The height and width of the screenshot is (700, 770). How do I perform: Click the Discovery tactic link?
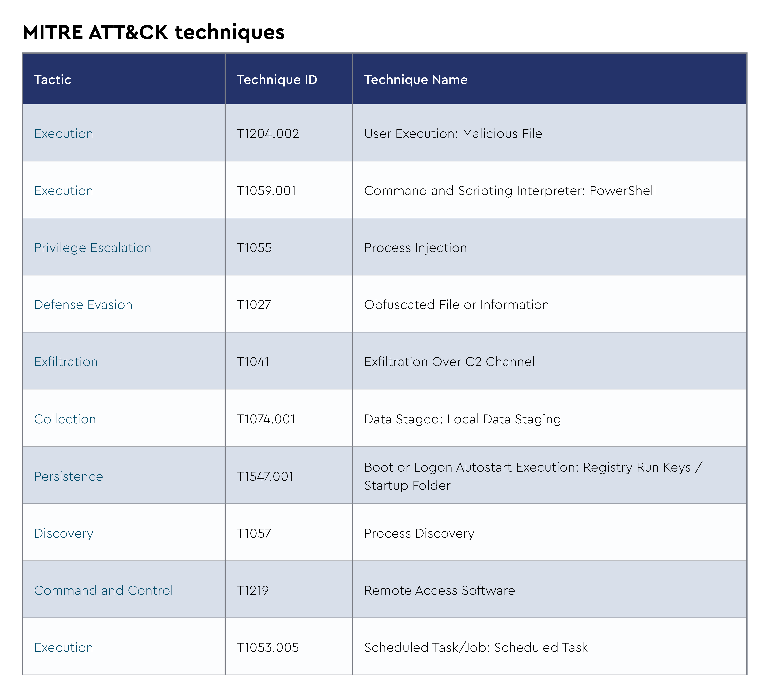(x=63, y=533)
